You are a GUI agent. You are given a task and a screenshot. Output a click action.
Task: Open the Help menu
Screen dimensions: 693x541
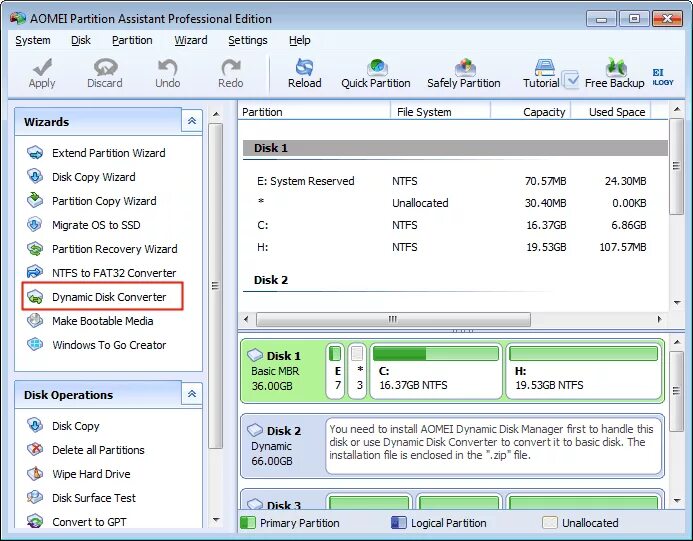pos(300,40)
